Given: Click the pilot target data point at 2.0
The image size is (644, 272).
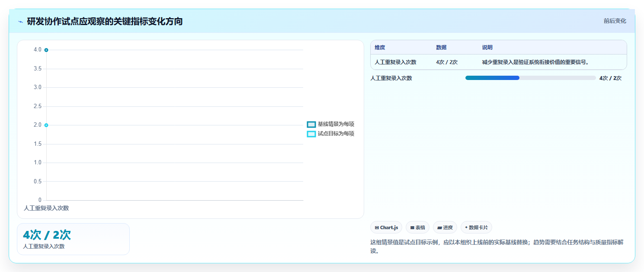Looking at the screenshot, I should click(46, 125).
